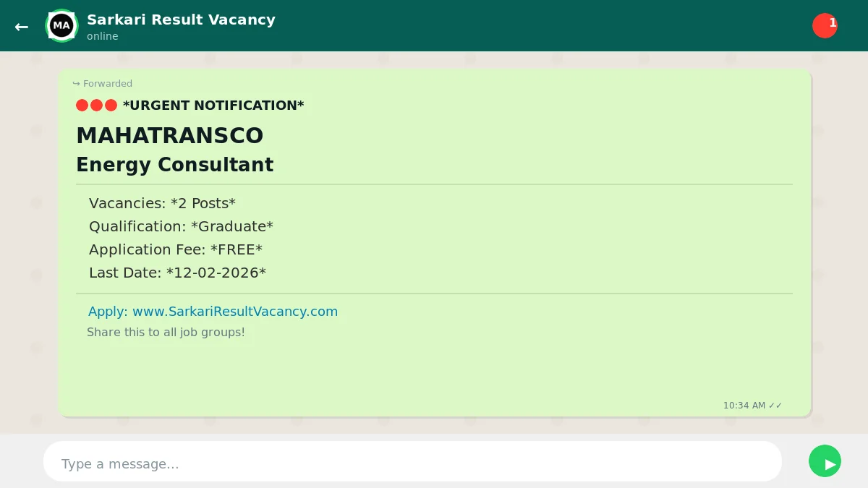Click the Forwarded arrow label
Screen dimensions: 868x488
(103, 84)
